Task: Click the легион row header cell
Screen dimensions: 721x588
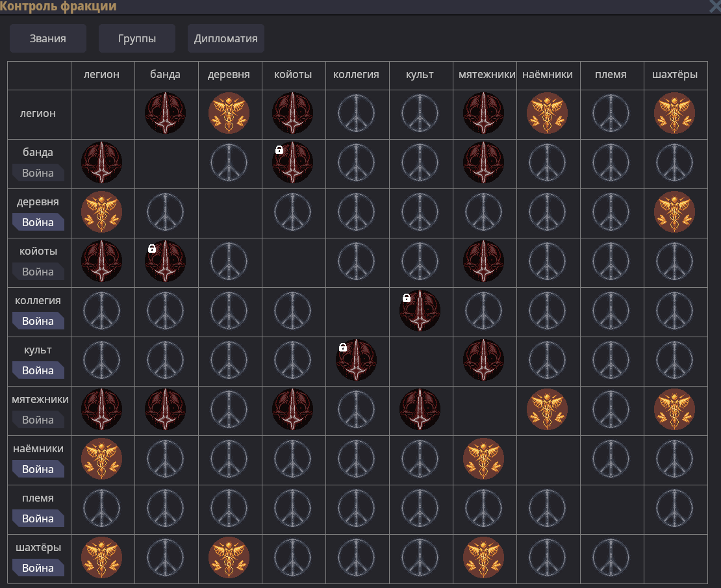Action: 38,114
